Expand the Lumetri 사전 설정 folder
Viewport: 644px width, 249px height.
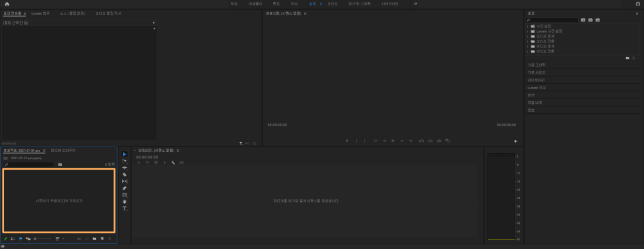pyautogui.click(x=527, y=31)
